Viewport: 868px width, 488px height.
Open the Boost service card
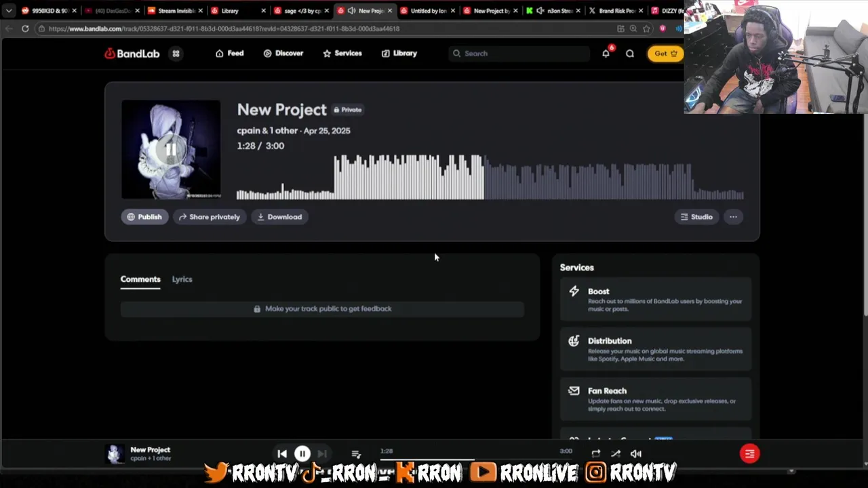pos(656,300)
